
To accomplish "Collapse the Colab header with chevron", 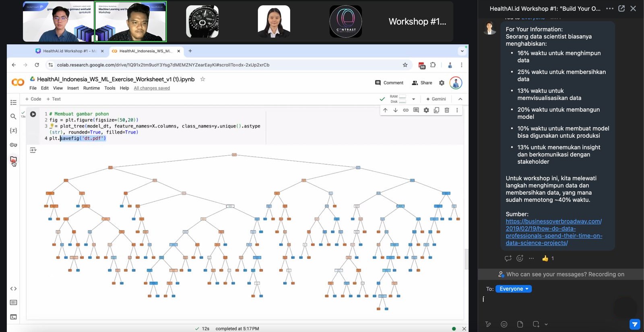I will [x=460, y=99].
